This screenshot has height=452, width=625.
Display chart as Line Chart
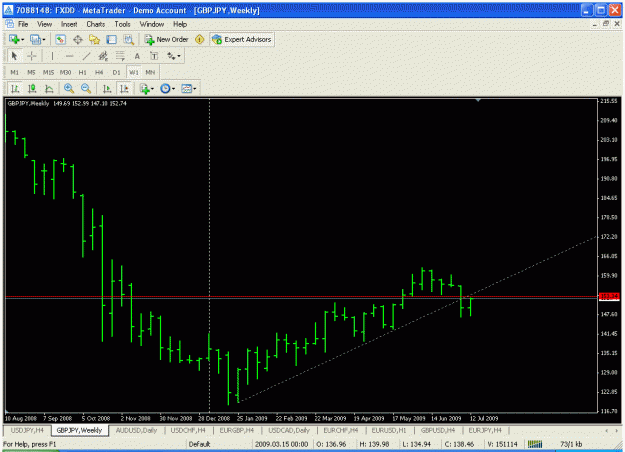[49, 88]
